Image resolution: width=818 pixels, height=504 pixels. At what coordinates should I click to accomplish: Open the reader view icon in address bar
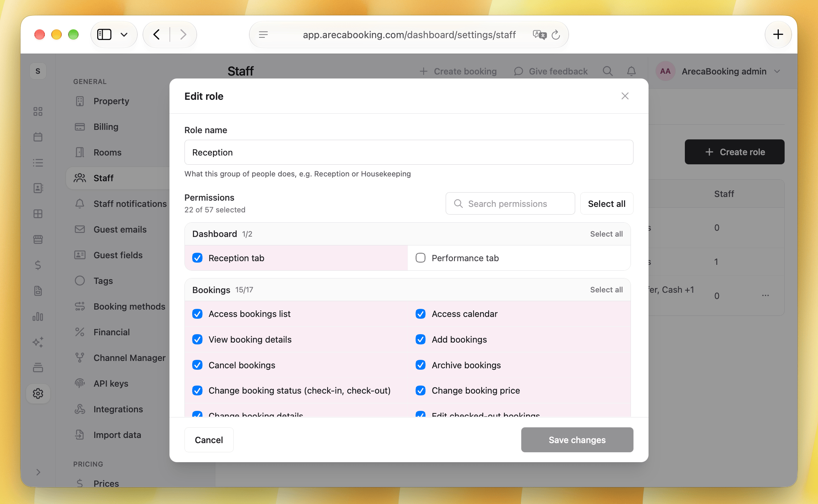click(x=263, y=35)
